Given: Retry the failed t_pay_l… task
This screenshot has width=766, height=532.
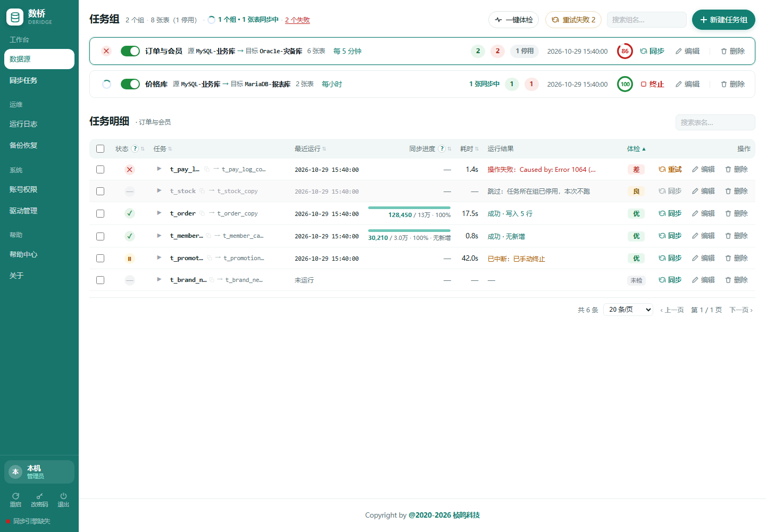Looking at the screenshot, I should pos(670,169).
